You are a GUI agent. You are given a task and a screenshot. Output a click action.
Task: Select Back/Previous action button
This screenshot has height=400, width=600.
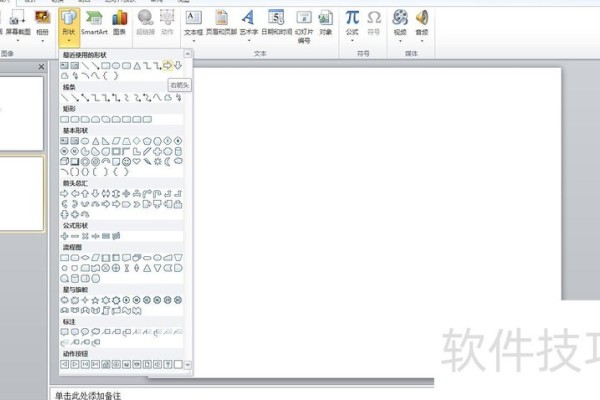[64, 364]
